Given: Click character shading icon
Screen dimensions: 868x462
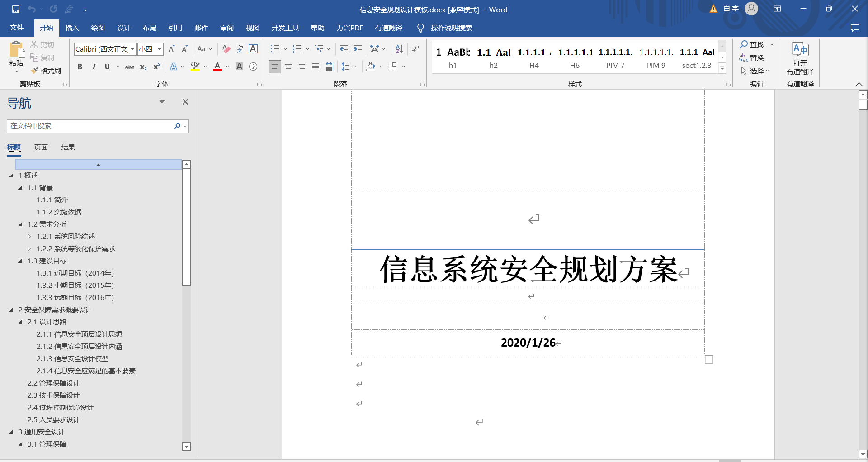Looking at the screenshot, I should tap(240, 67).
